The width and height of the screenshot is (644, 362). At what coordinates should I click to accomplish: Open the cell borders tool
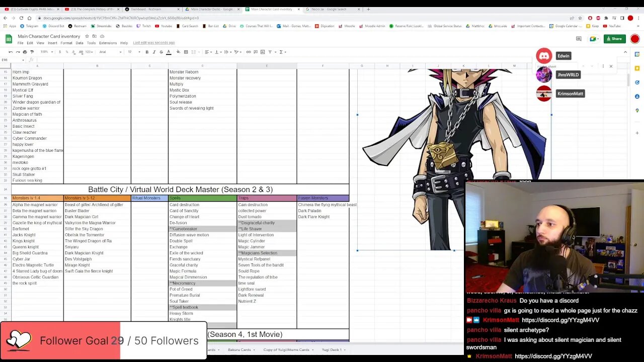point(186,52)
